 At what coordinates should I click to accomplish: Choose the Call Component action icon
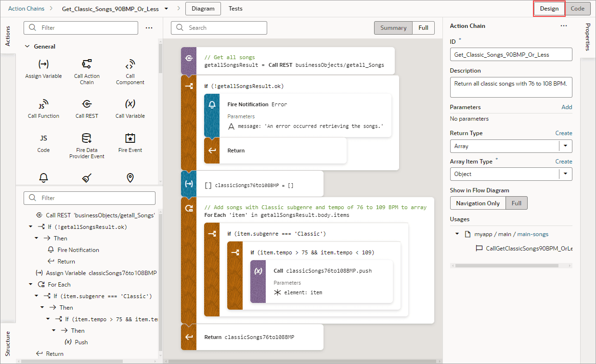pos(130,65)
